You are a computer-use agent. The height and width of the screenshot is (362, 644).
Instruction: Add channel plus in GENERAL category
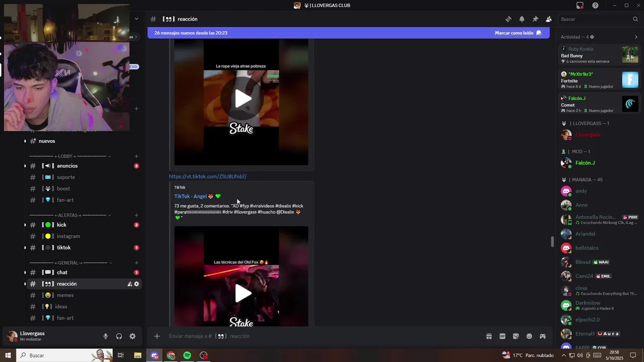click(136, 263)
